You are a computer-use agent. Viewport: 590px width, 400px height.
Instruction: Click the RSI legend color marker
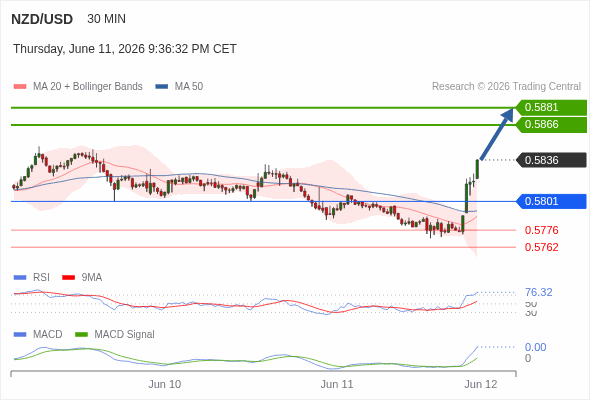coord(20,277)
